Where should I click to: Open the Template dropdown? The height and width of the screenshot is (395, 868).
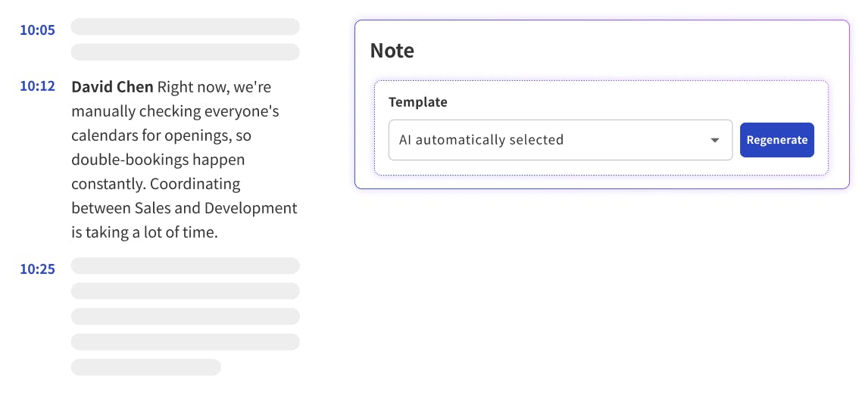coord(560,140)
